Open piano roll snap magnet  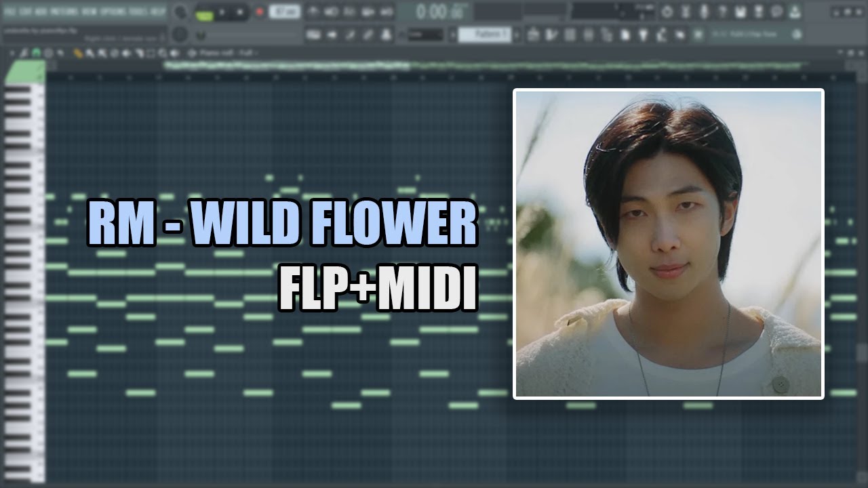pos(35,53)
